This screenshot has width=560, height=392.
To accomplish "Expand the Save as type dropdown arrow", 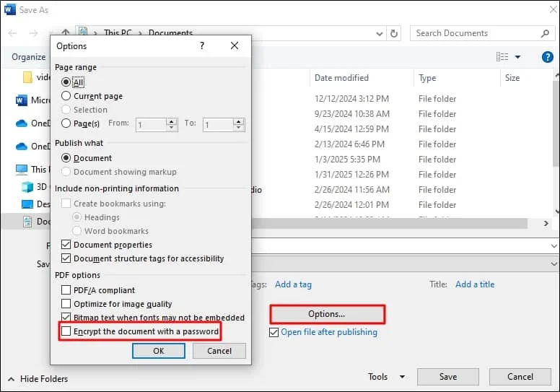I will pyautogui.click(x=554, y=263).
